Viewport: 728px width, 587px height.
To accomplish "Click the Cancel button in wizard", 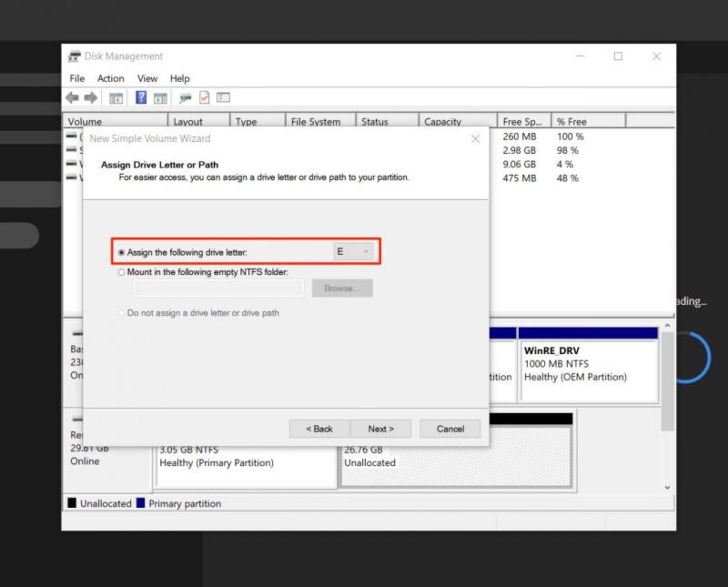I will click(450, 429).
